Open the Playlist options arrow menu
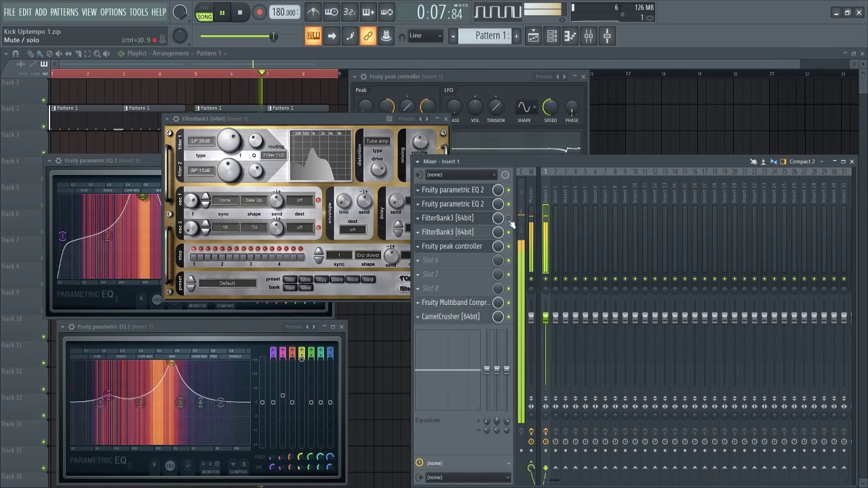 coord(6,53)
